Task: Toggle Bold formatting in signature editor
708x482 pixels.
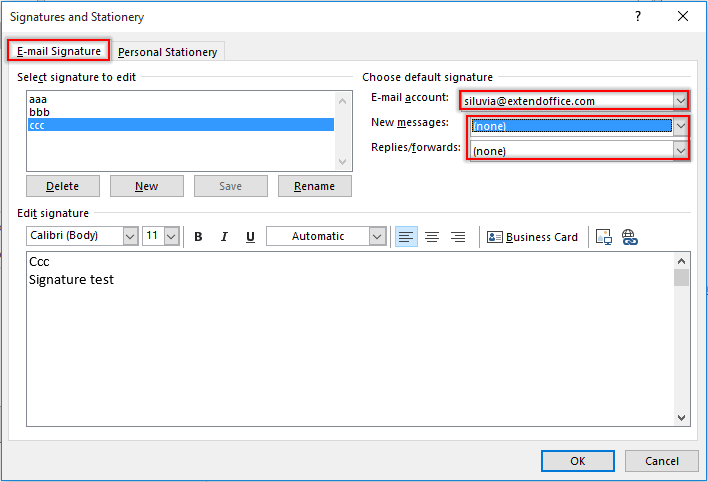Action: click(198, 237)
